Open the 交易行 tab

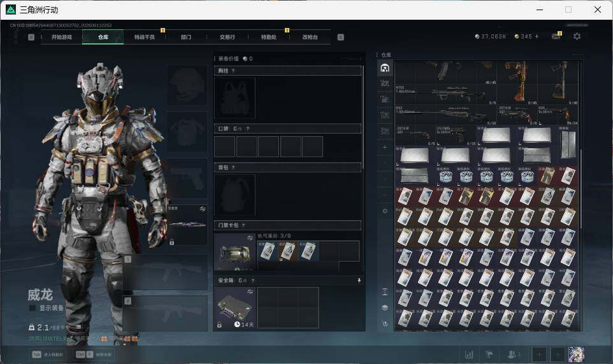click(227, 37)
